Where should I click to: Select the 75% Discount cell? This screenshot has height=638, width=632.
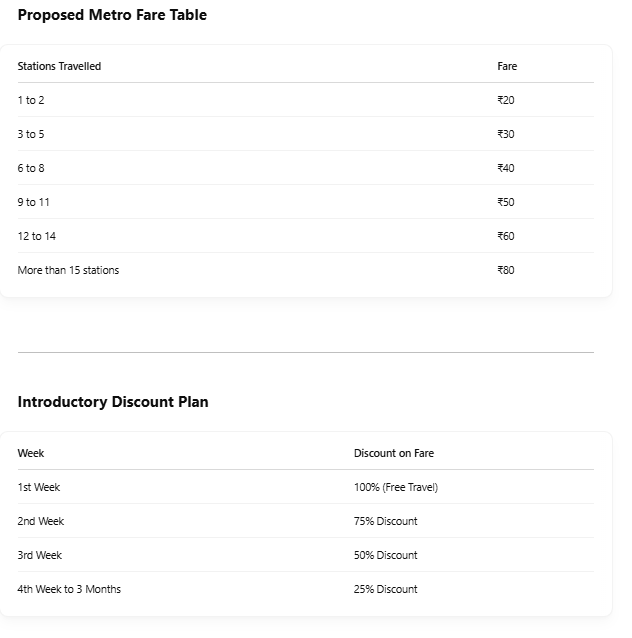386,521
